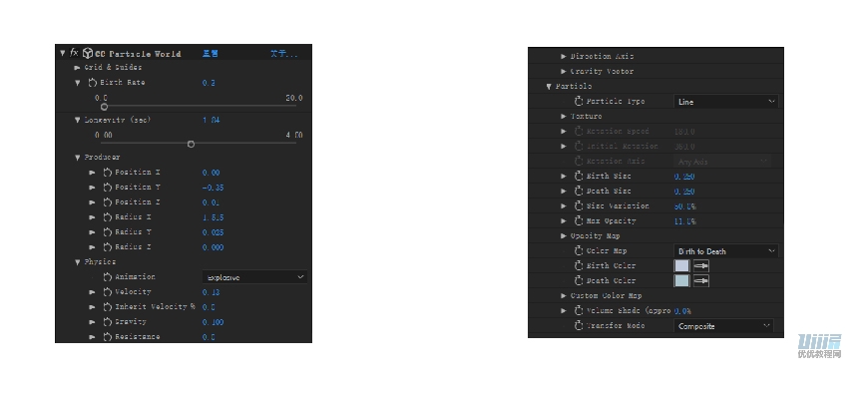Viewport: 868px width, 393px height.
Task: Toggle the Radius Y stopwatch keyframing
Action: click(108, 232)
